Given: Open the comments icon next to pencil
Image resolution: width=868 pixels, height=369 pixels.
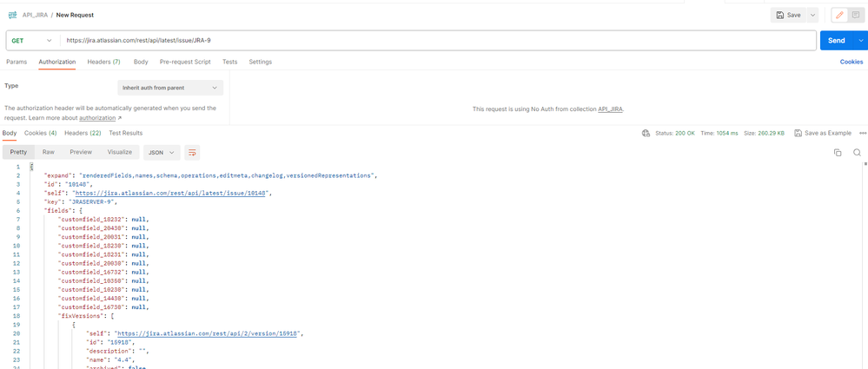Looking at the screenshot, I should click(856, 15).
